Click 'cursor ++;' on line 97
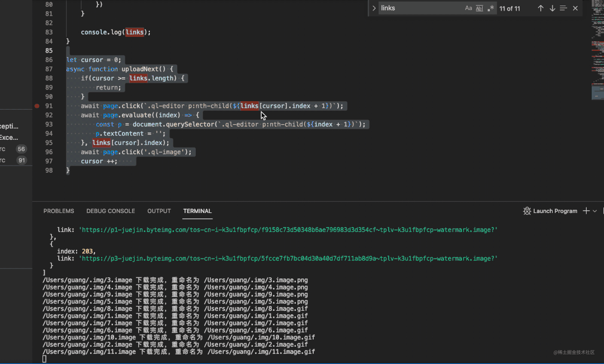The height and width of the screenshot is (364, 604). (x=99, y=161)
